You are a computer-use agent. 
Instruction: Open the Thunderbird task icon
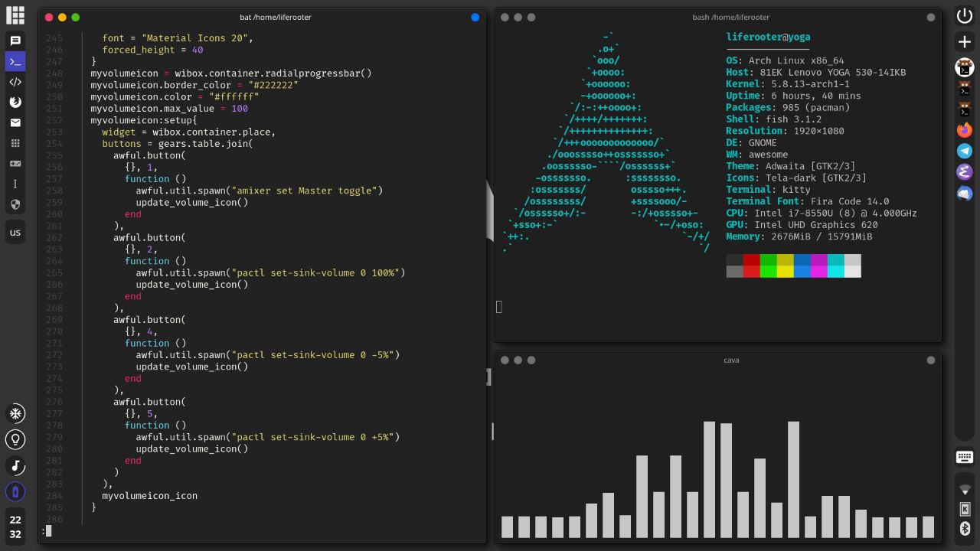965,194
